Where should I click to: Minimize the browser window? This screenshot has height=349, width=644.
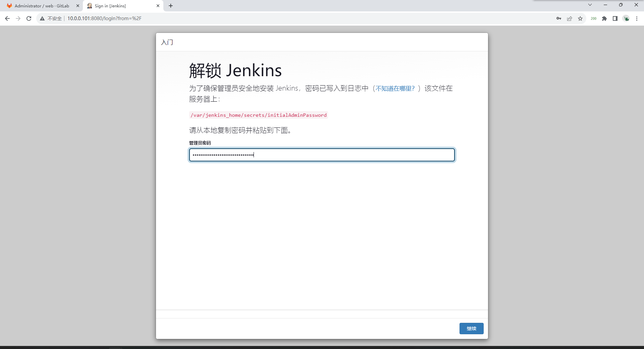[605, 5]
